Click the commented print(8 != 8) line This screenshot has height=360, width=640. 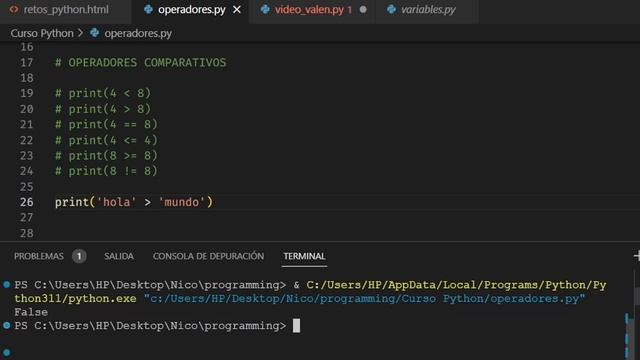[106, 171]
